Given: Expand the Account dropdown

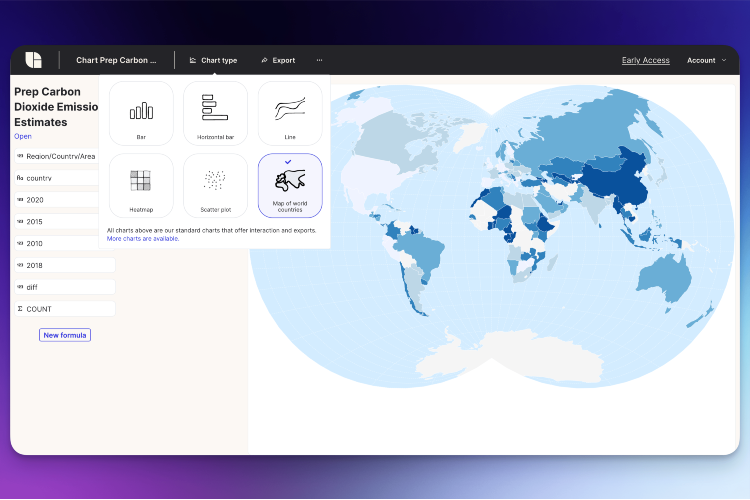Looking at the screenshot, I should coord(706,60).
